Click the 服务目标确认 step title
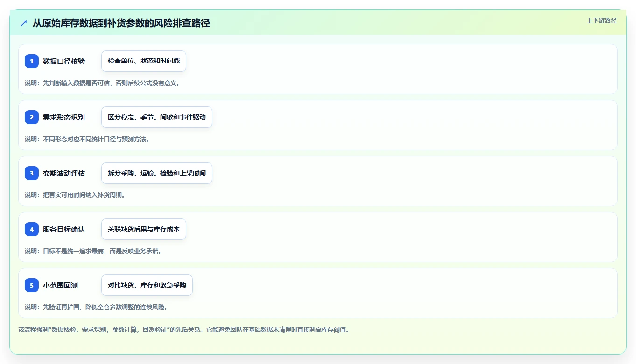The width and height of the screenshot is (636, 364). click(64, 229)
